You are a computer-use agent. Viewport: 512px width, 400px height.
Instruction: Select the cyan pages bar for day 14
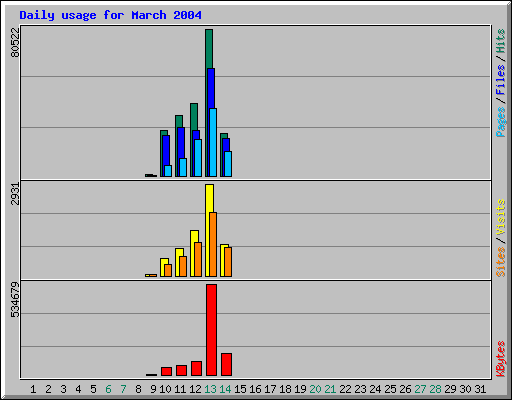pyautogui.click(x=228, y=164)
